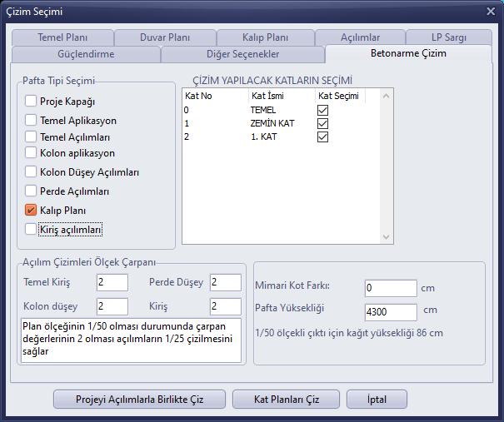Click Projeyi Açılımlarla Birlikte Çiz button
Viewport: 504px width, 422px height.
coord(139,400)
